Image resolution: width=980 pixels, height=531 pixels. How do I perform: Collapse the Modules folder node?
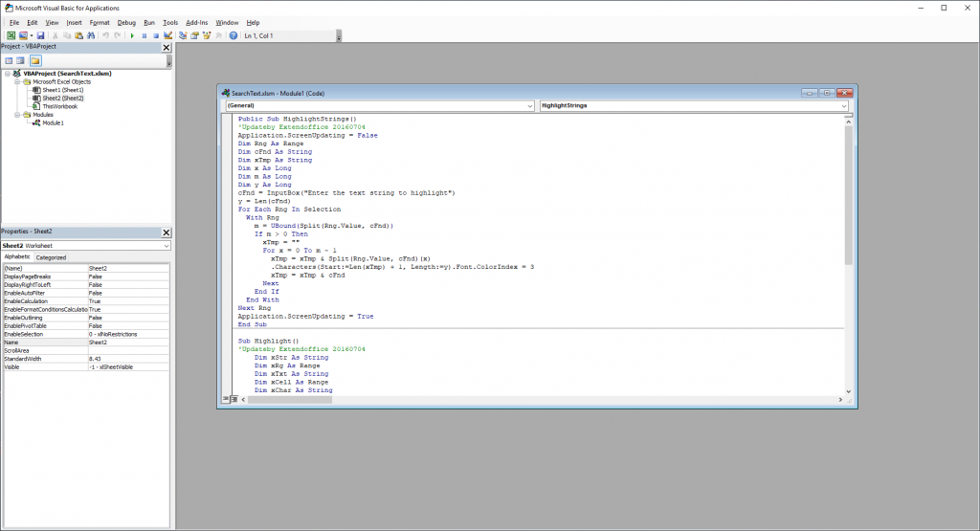coord(17,115)
